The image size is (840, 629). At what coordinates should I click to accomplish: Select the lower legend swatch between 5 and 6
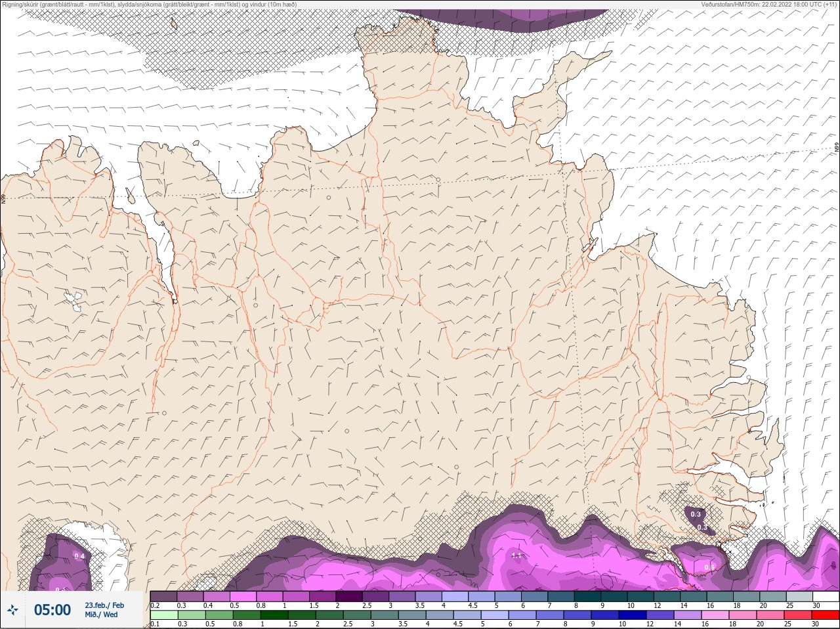tap(495, 615)
